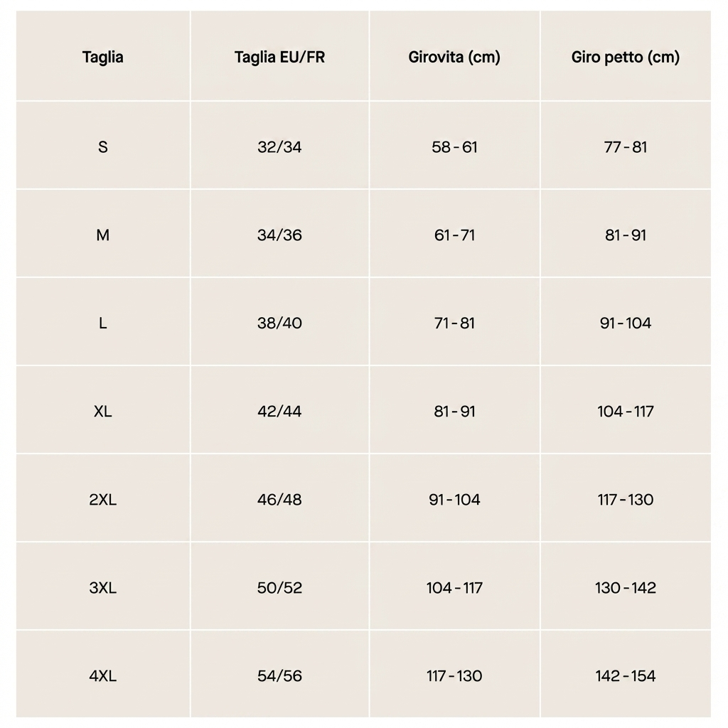Click the Girovita (cm) header
The image size is (728, 728).
coord(454,57)
